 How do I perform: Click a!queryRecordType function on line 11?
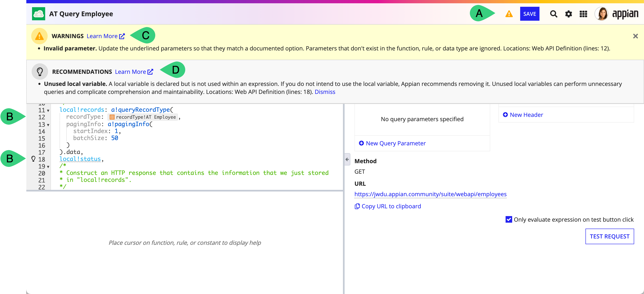point(140,110)
